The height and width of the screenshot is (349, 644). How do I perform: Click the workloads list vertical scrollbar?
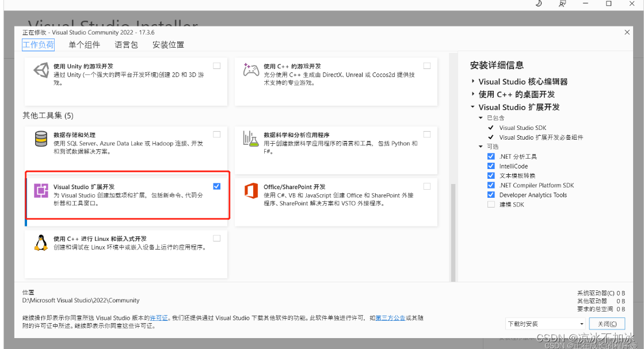(x=454, y=232)
